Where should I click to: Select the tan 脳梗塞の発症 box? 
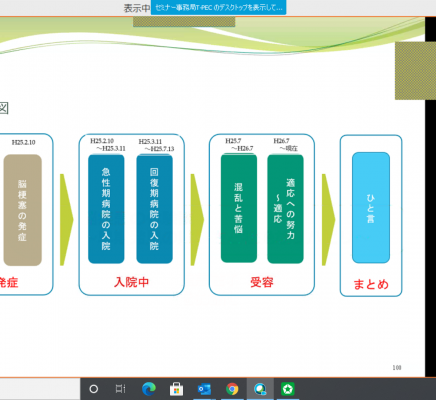point(23,210)
